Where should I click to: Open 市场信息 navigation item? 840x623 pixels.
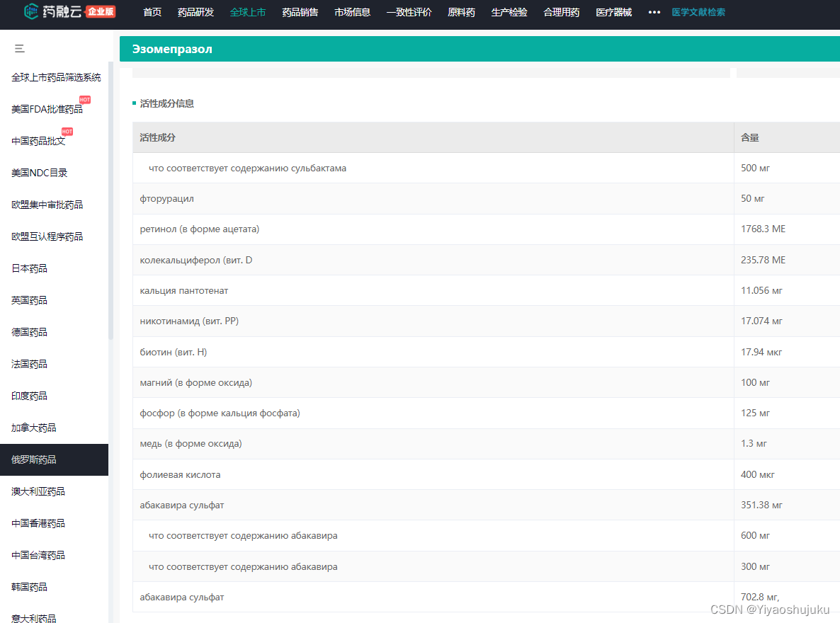(352, 12)
